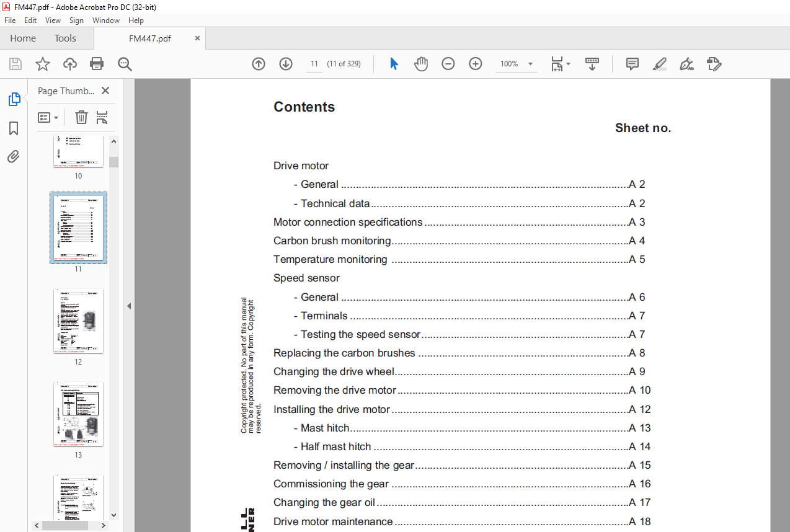Switch to the Tools tab
This screenshot has height=532, width=790.
[x=65, y=38]
